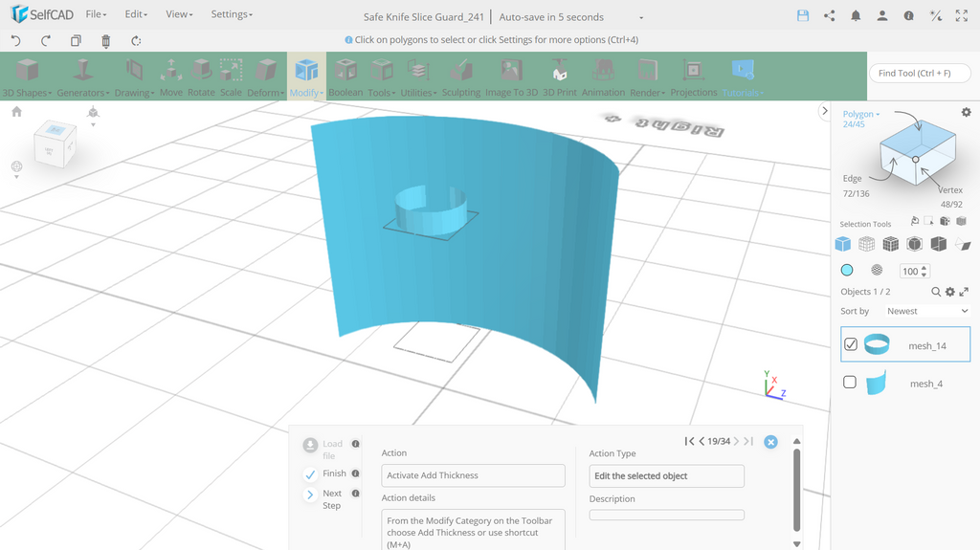Screen dimensions: 980x550
Task: Activate the Sculpting tool
Action: coord(461,78)
